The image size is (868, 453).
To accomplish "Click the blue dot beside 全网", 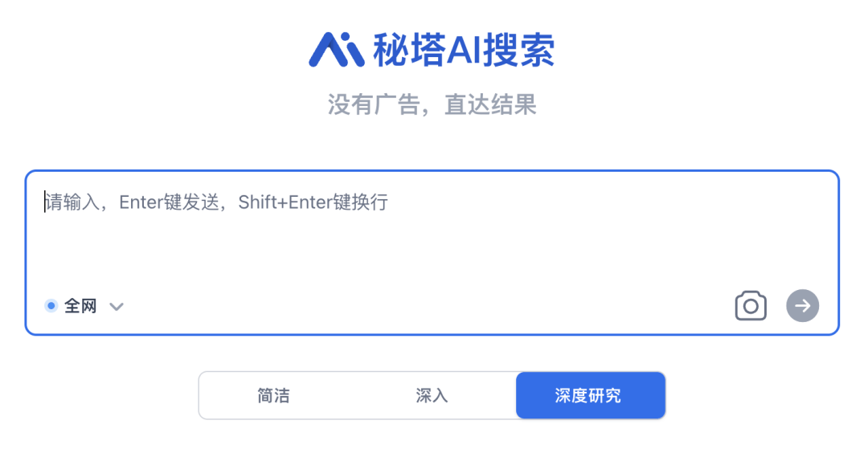I will pos(51,305).
